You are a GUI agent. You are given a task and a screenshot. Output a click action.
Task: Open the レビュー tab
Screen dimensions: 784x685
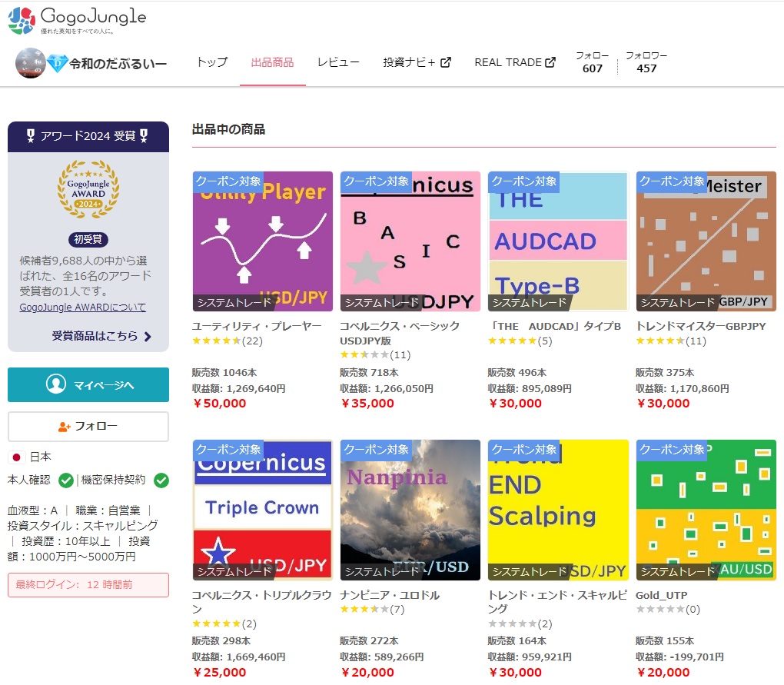click(x=338, y=62)
